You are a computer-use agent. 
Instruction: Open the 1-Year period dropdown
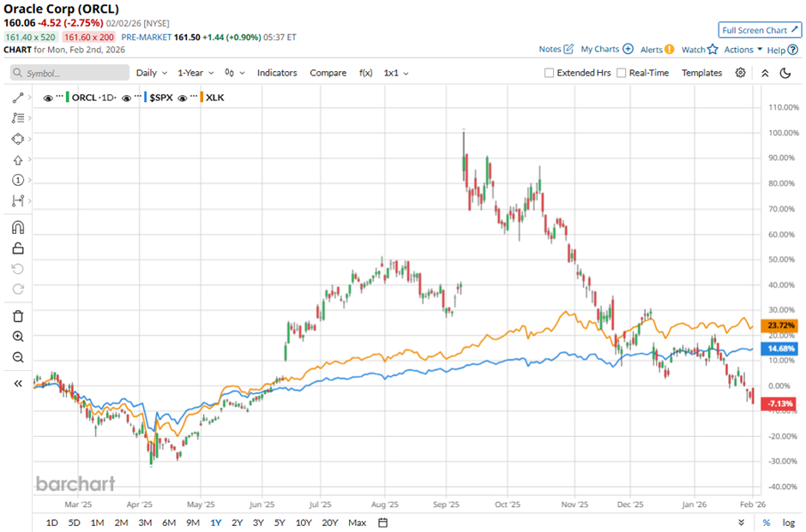tap(195, 73)
